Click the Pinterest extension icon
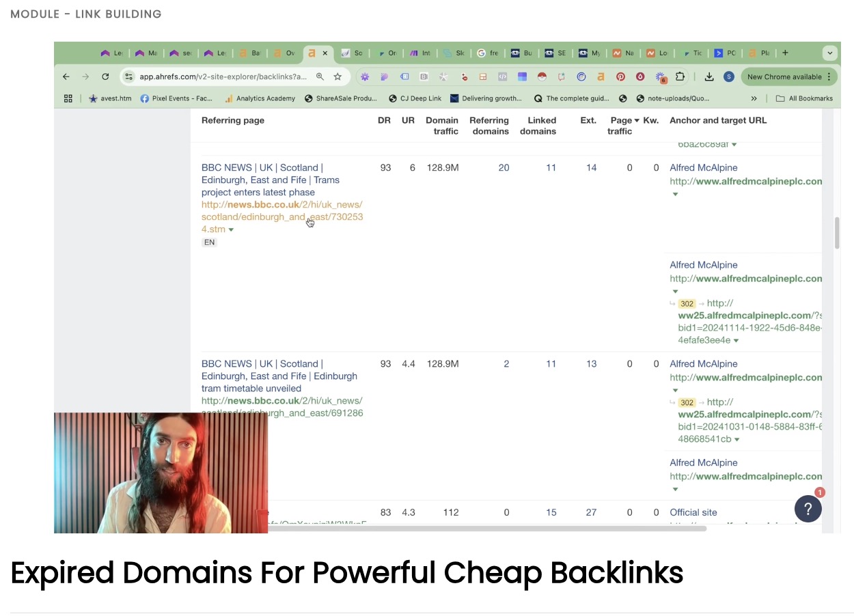This screenshot has height=616, width=854. (622, 76)
